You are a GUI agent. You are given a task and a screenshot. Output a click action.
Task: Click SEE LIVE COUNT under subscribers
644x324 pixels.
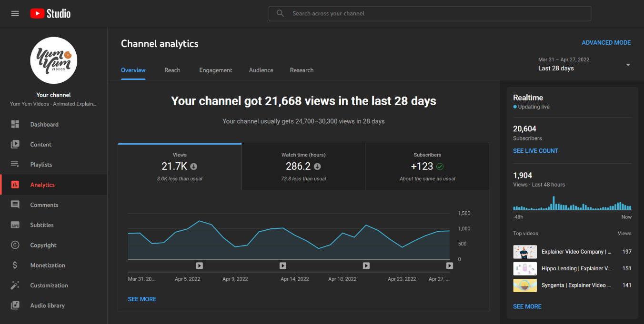click(535, 150)
